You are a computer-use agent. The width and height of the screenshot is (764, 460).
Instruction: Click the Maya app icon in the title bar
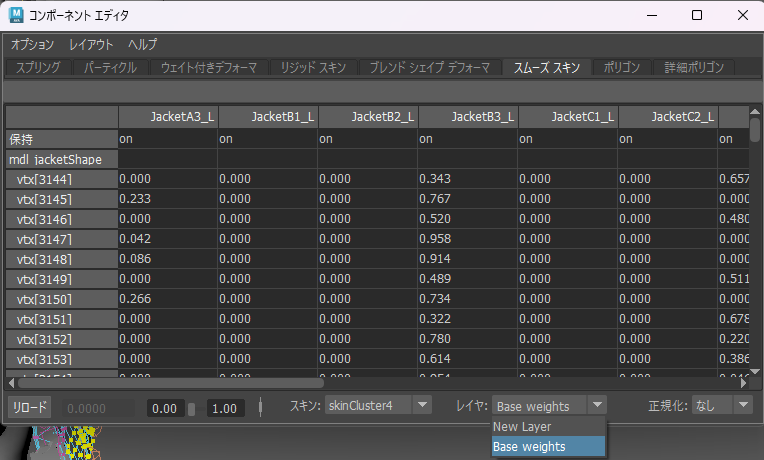click(16, 15)
